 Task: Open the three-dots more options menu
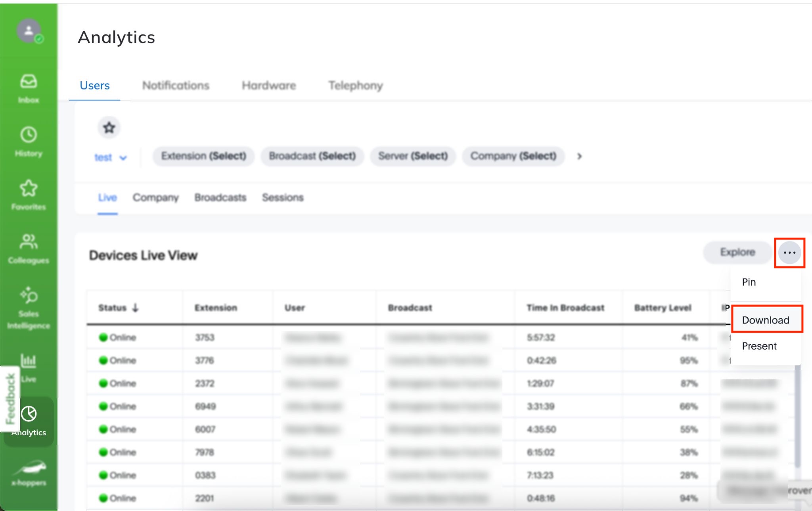pos(789,253)
